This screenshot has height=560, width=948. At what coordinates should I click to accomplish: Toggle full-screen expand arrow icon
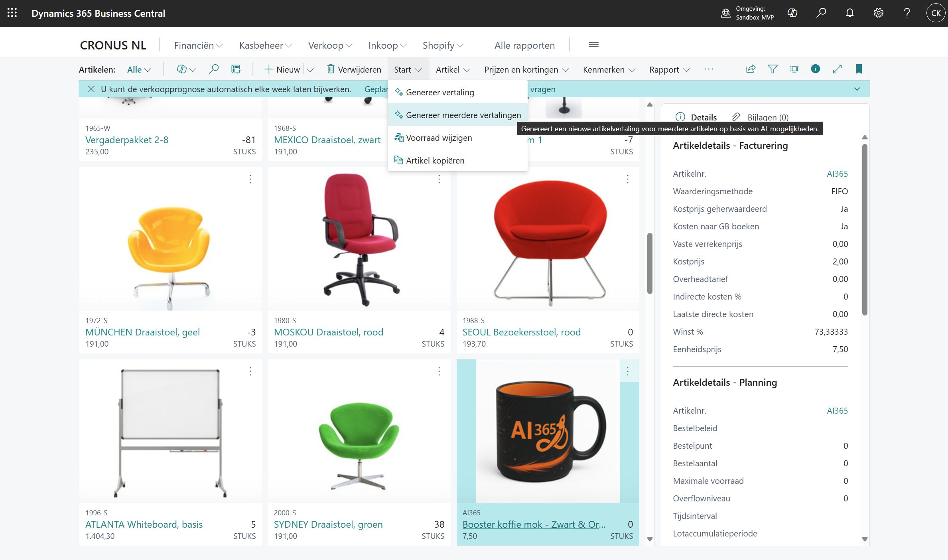click(837, 69)
